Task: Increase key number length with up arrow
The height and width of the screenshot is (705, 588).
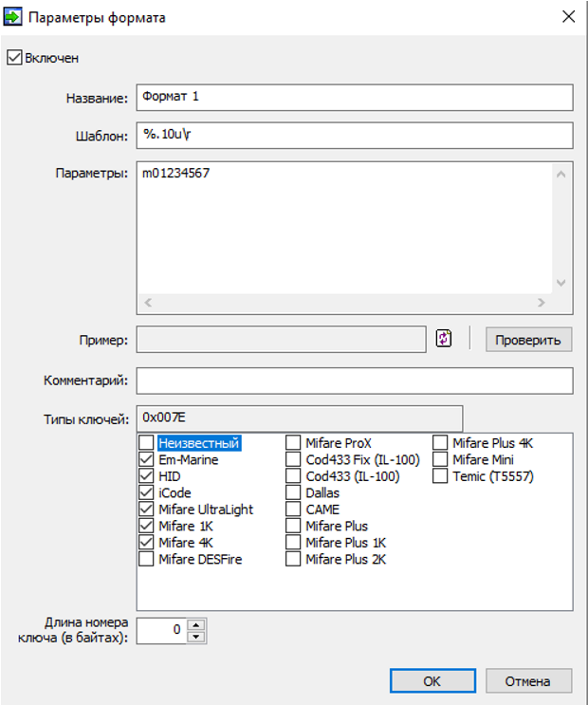Action: (196, 625)
